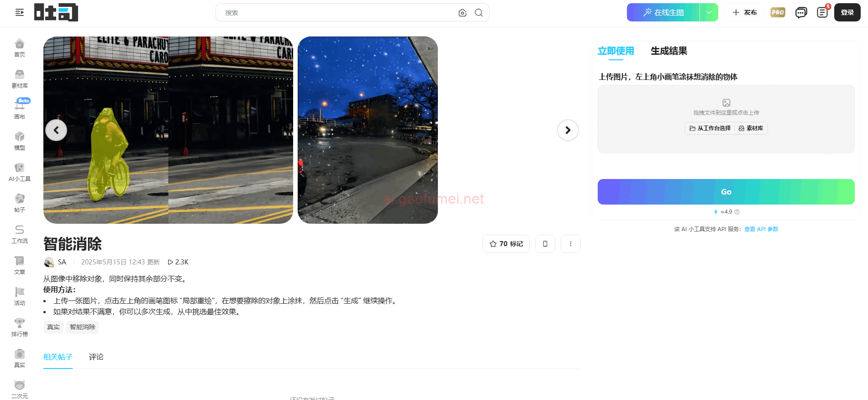Show next image with right chevron
Viewport: 868px width, 400px height.
tap(568, 130)
